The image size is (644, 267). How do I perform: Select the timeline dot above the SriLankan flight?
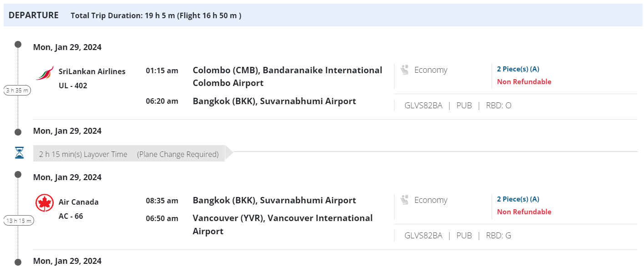(18, 45)
